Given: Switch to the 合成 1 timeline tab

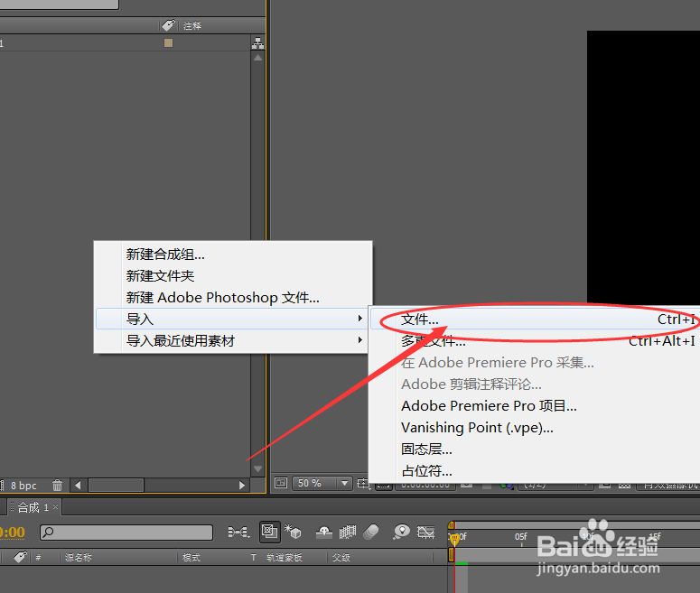Looking at the screenshot, I should tap(33, 507).
